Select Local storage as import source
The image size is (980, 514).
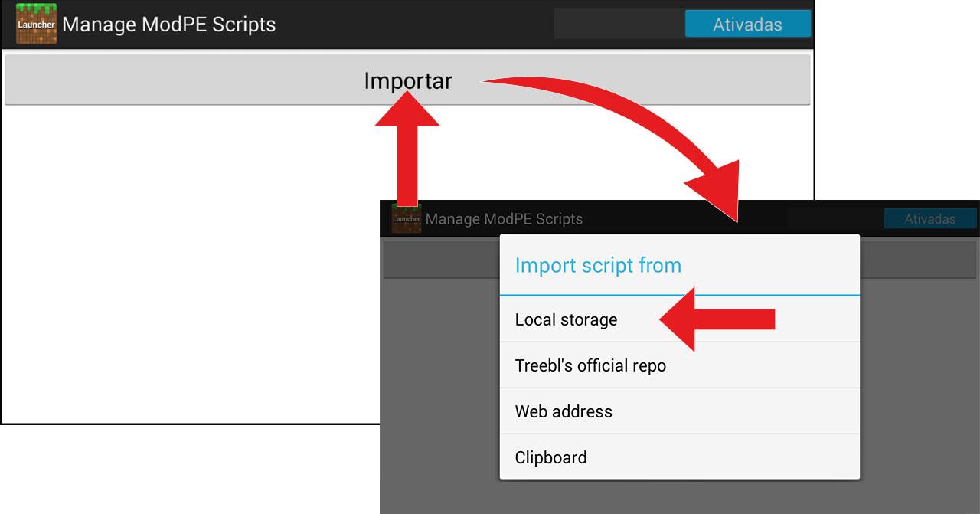(x=567, y=319)
